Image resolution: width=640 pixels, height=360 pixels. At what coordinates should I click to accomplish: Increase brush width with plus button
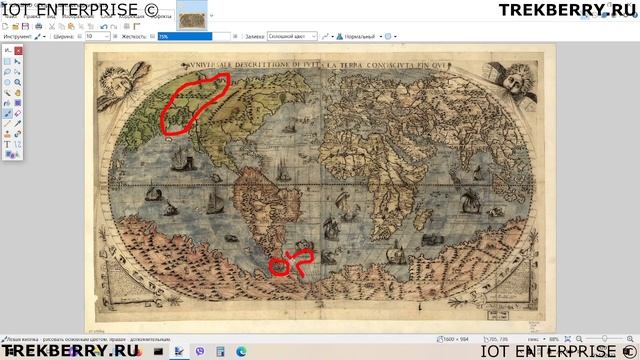point(115,36)
